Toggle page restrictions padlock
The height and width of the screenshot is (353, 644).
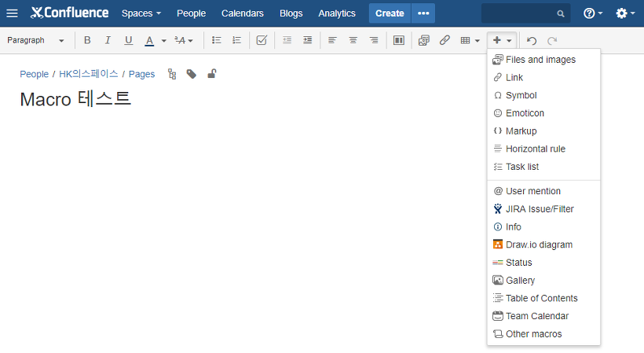pos(211,74)
